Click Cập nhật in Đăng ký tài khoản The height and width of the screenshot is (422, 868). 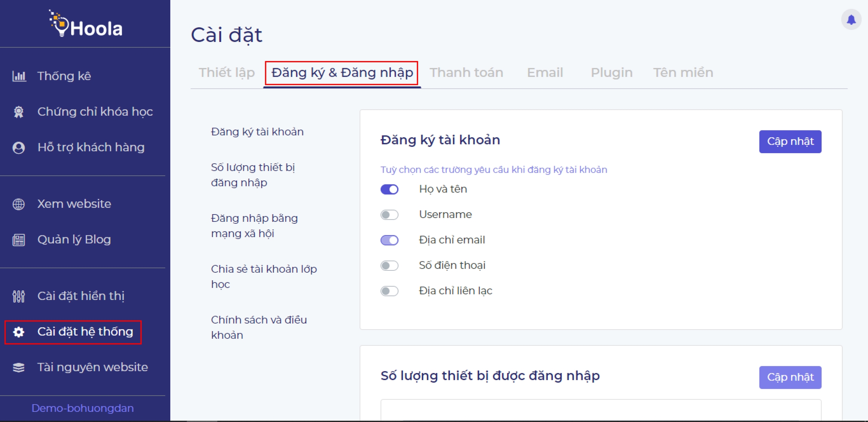(790, 141)
